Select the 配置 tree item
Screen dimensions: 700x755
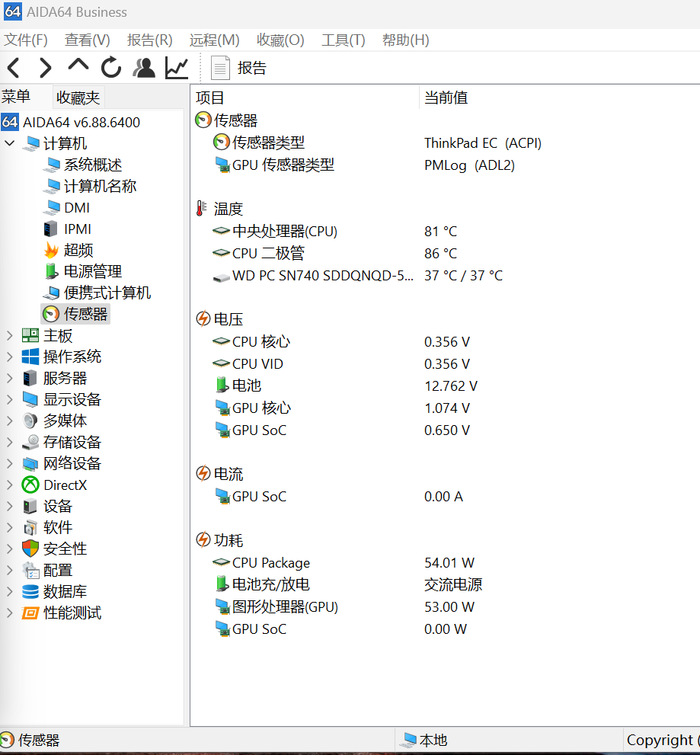57,570
